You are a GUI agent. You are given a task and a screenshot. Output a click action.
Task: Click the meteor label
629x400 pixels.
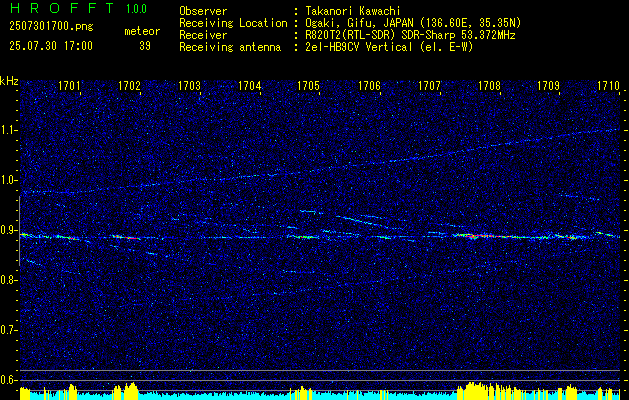[142, 31]
